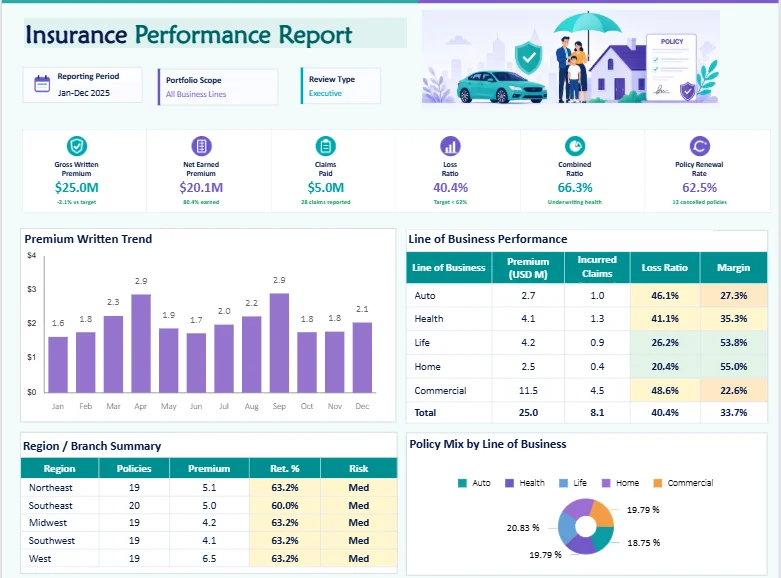Click the Region / Branch Summary title
Screen dimensions: 781x578
pos(92,446)
